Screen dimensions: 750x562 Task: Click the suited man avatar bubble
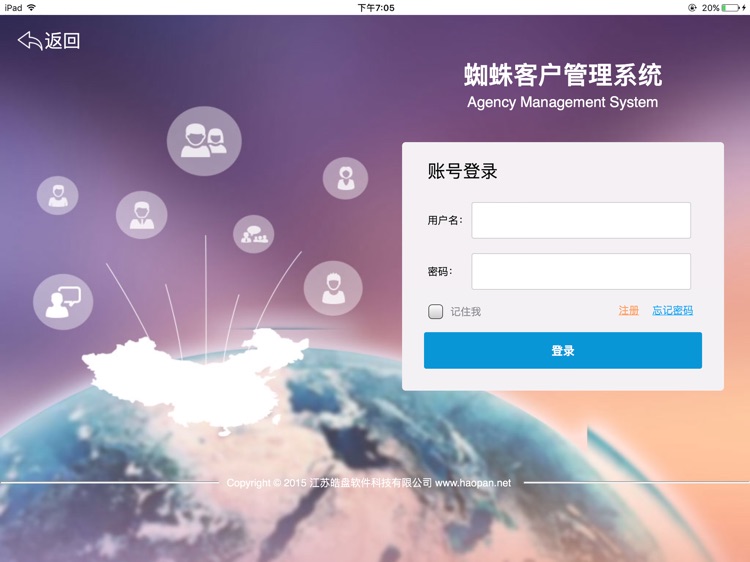tap(142, 215)
